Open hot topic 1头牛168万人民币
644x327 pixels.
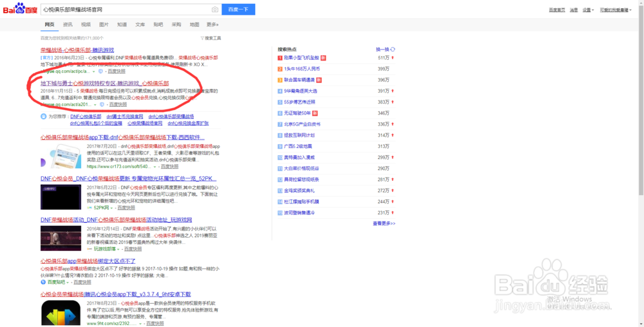[x=302, y=69]
